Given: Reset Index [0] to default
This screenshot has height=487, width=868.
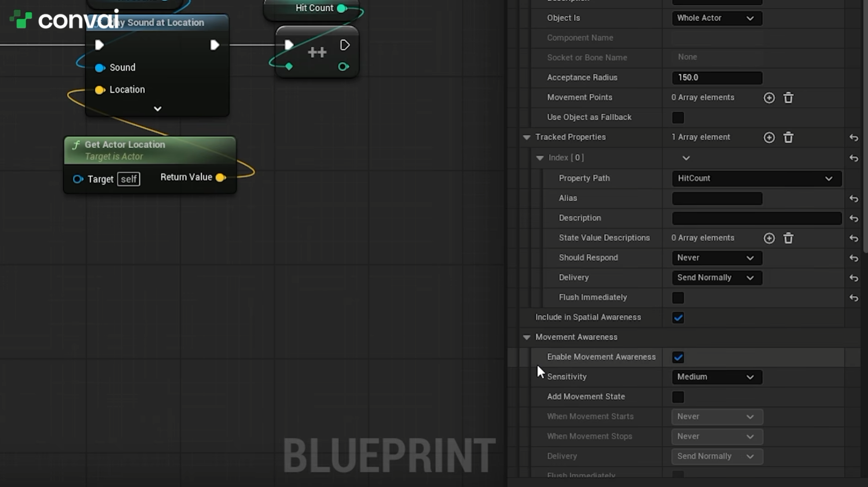Looking at the screenshot, I should tap(854, 158).
